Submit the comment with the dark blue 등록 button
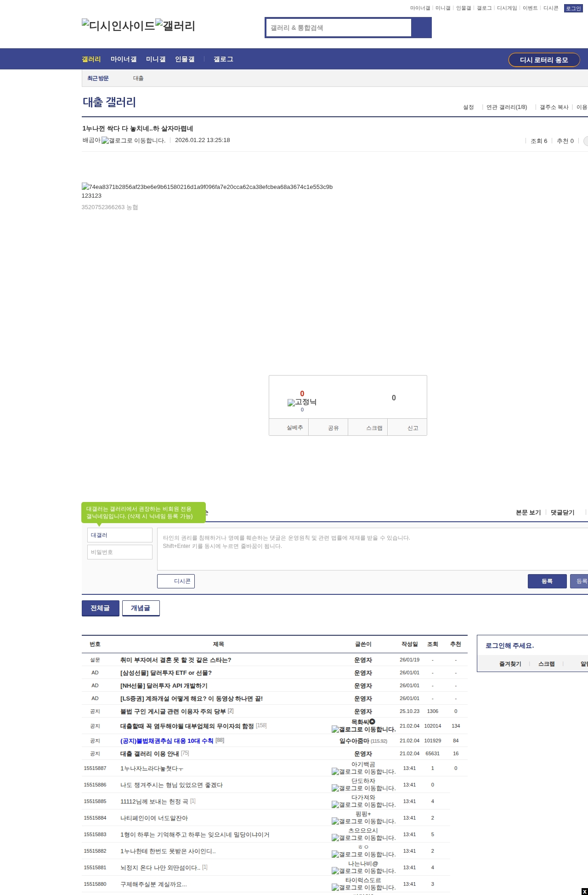Screen dimensions: 588x895 [x=547, y=581]
